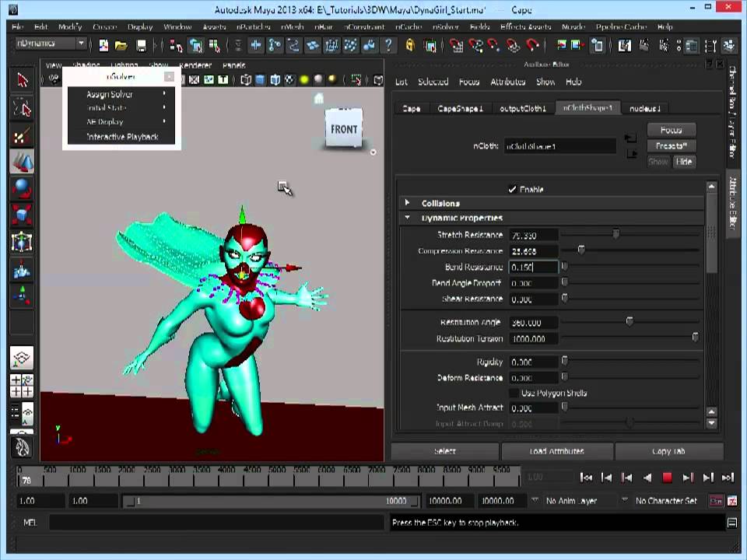Toggle the Hide button in Attribute Editor
This screenshot has height=560, width=747.
[x=684, y=162]
